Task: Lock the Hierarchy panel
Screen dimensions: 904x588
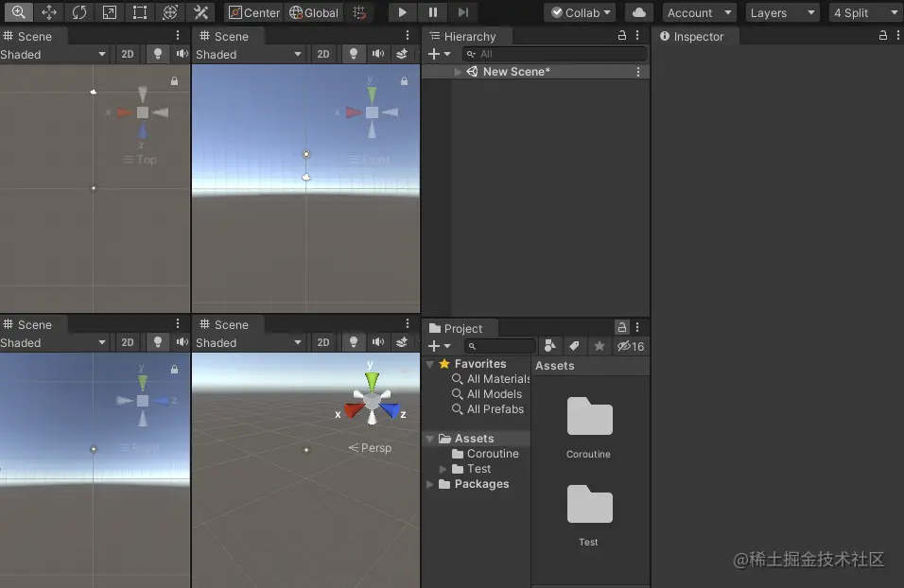Action: tap(622, 35)
